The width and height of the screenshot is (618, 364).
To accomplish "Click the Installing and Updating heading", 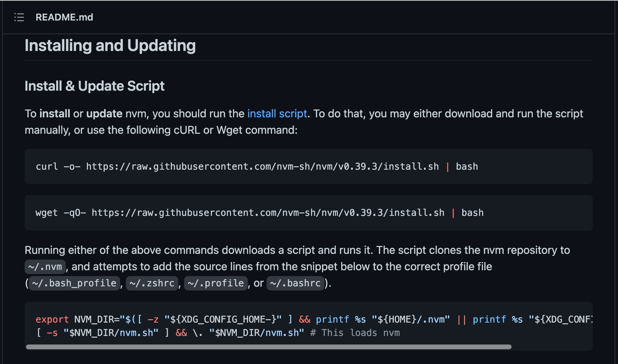I will pyautogui.click(x=110, y=45).
